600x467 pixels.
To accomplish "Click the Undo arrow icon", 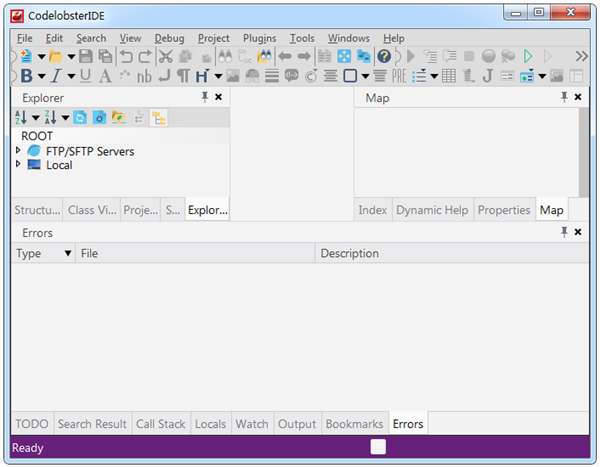I will [126, 57].
